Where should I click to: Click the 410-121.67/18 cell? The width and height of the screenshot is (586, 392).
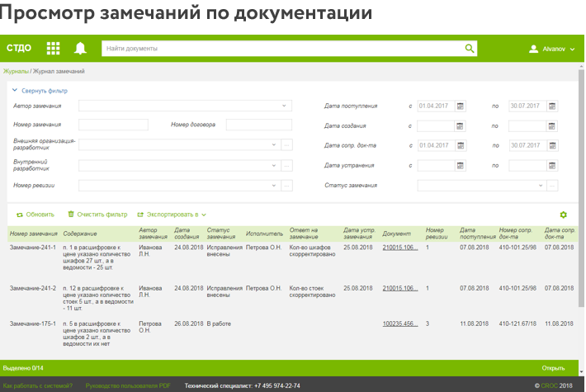(x=517, y=324)
